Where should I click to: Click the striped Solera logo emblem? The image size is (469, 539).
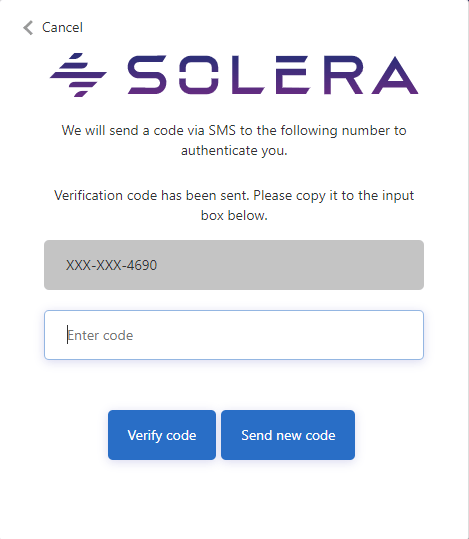[78, 75]
